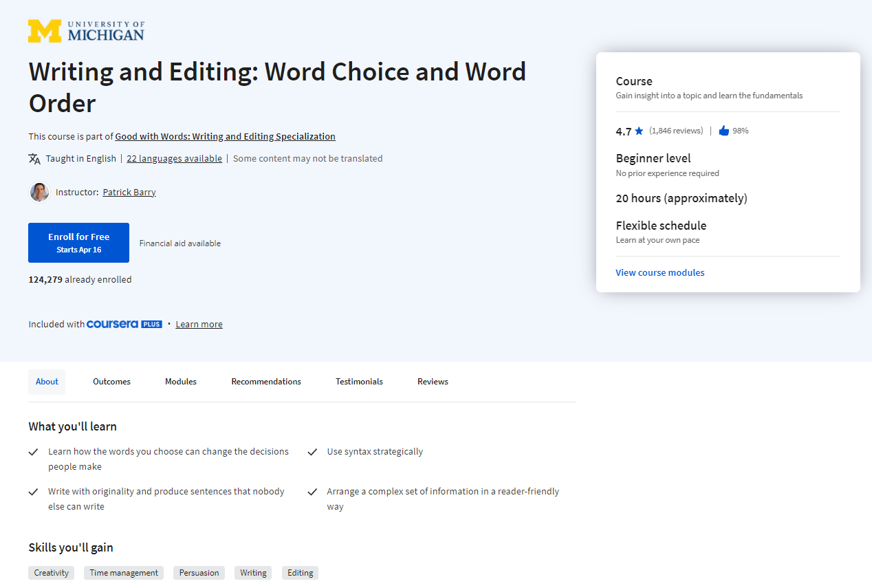
Task: Open the 22 languages available link
Action: (174, 159)
